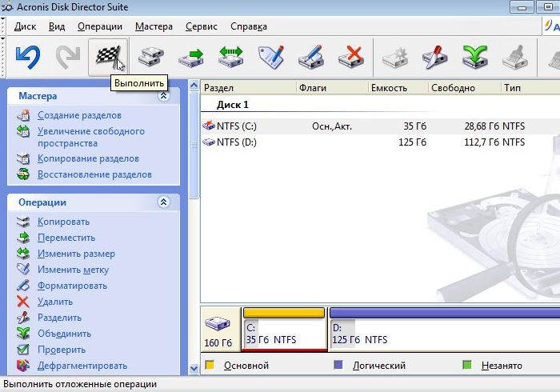Click the green Незанято legend swatch
This screenshot has width=560, height=392.
click(466, 365)
